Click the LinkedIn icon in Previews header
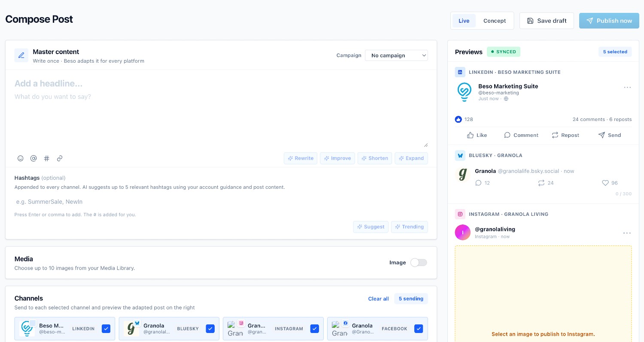This screenshot has width=644, height=342. point(460,72)
